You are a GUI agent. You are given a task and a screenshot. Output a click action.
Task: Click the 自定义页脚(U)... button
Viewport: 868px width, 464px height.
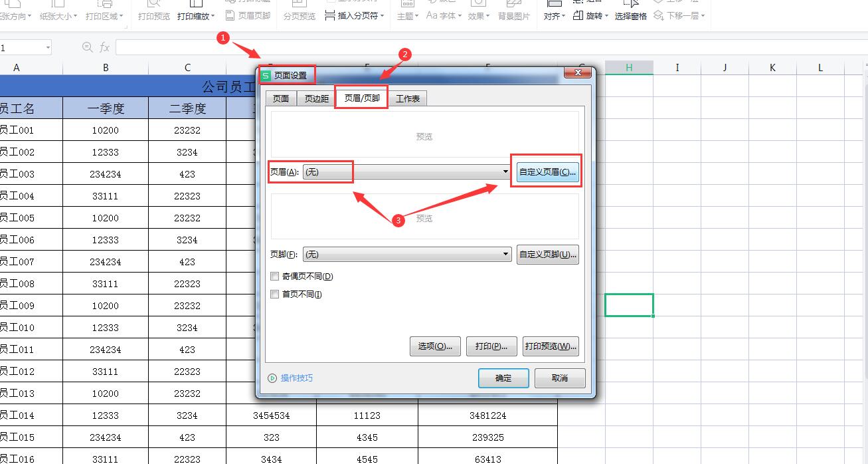[547, 254]
